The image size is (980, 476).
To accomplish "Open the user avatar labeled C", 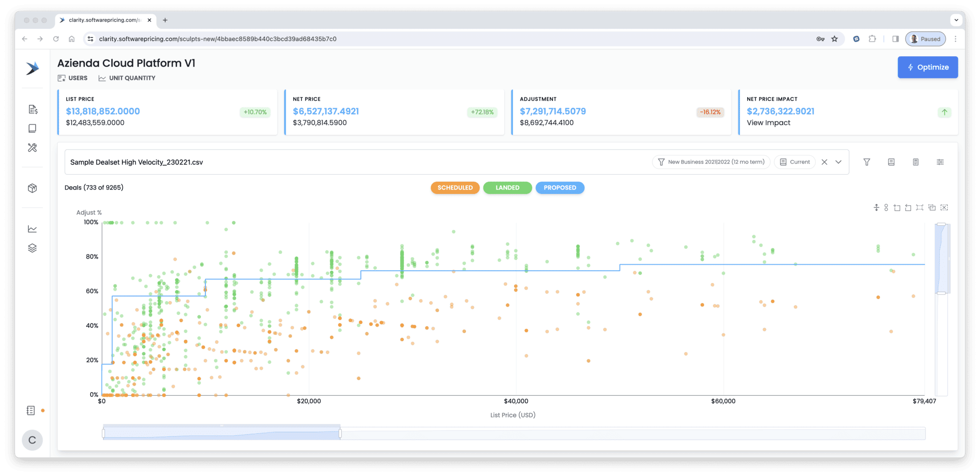I will (x=32, y=440).
